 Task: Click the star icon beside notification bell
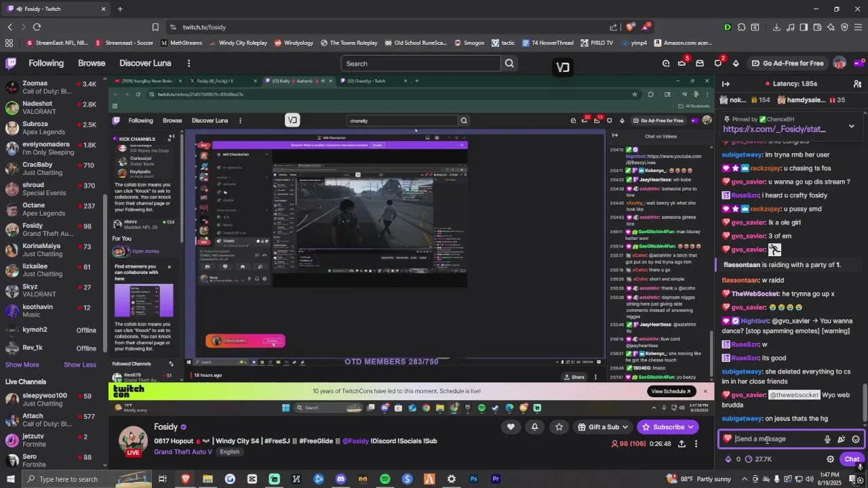[559, 427]
